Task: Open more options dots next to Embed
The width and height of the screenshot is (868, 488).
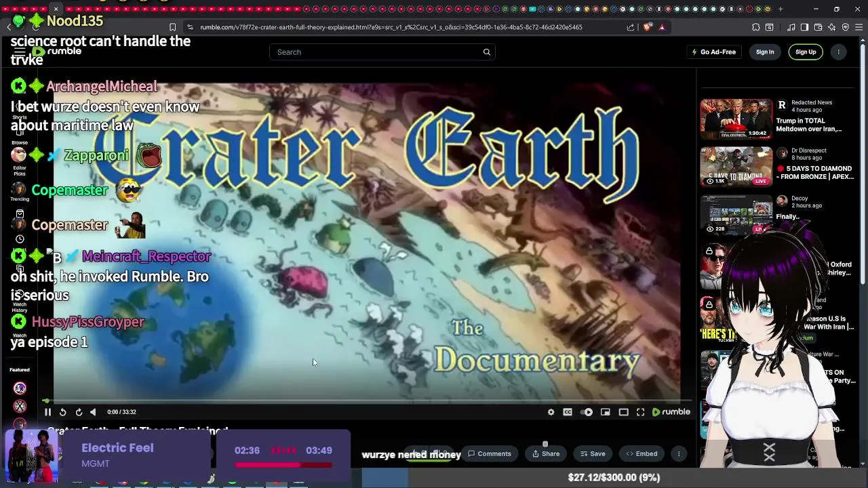Action: coord(679,454)
